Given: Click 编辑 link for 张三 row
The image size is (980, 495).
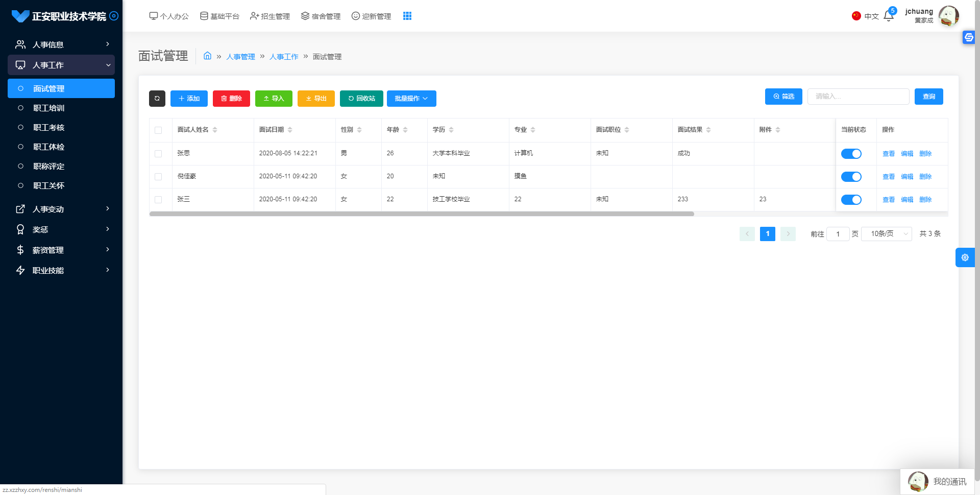Looking at the screenshot, I should 906,200.
